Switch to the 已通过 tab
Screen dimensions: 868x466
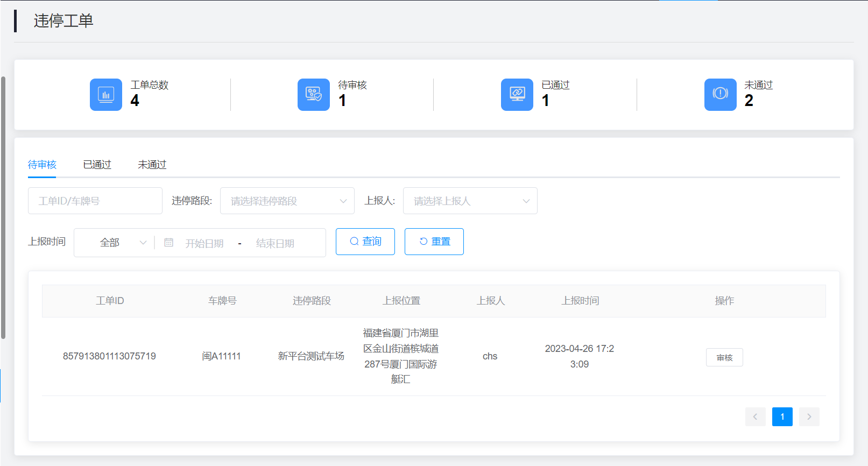(x=97, y=165)
